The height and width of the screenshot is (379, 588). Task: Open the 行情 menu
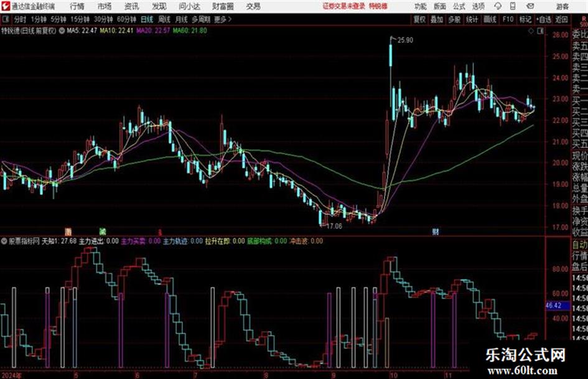77,6
